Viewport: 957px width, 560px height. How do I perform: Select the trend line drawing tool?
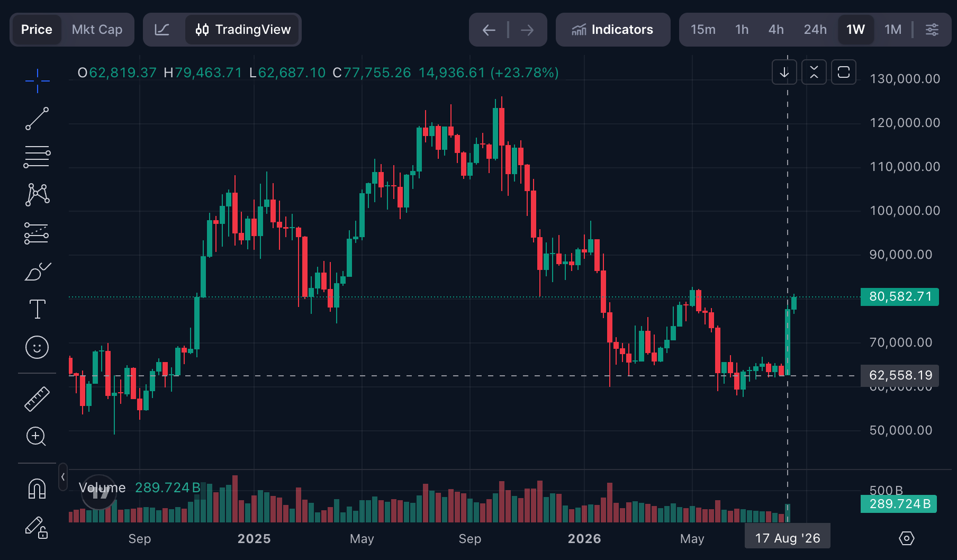coord(37,119)
